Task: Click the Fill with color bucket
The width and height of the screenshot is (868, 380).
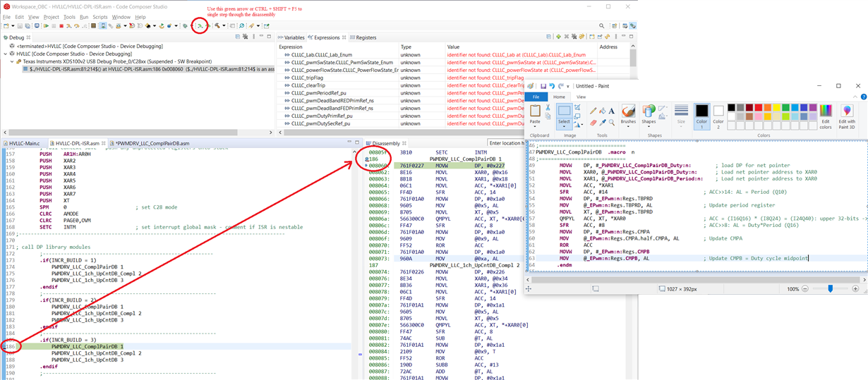Action: 602,111
